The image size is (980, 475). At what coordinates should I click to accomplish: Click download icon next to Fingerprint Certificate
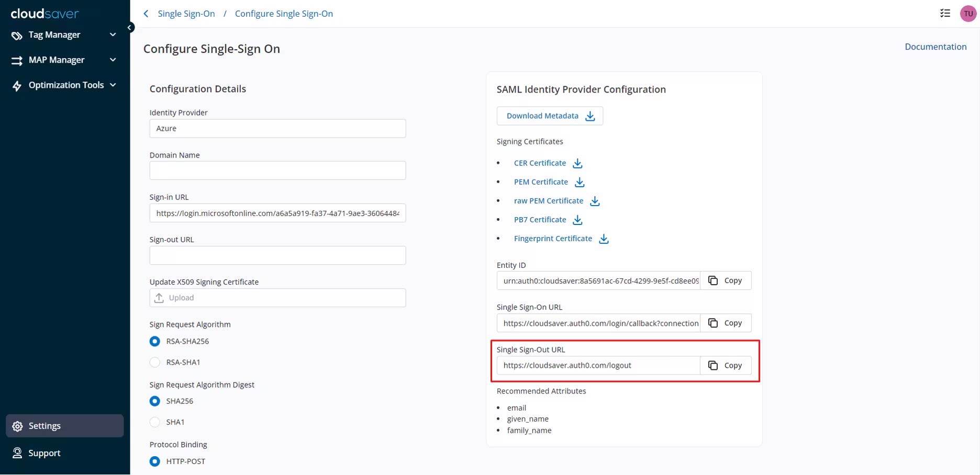(x=604, y=239)
